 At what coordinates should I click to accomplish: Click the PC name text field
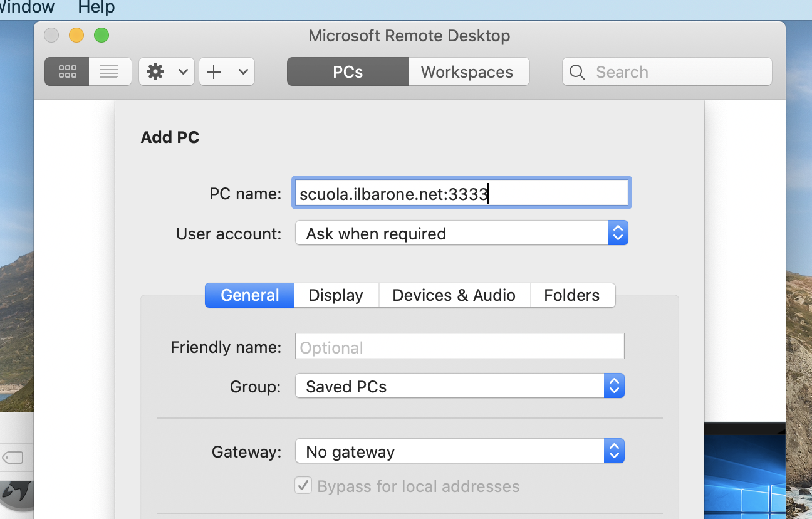[461, 194]
